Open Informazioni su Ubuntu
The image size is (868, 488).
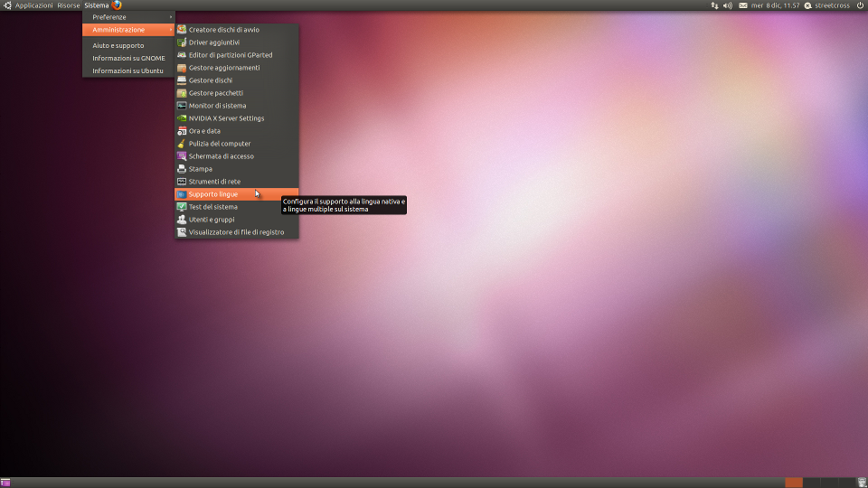127,70
